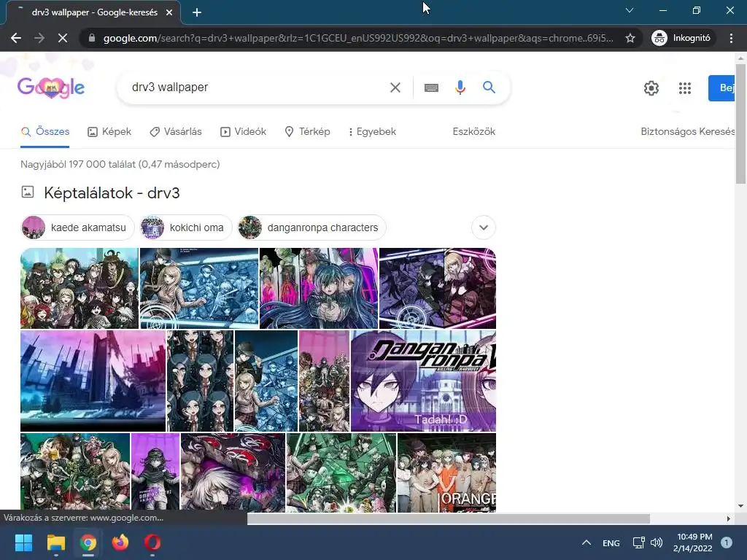The height and width of the screenshot is (560, 747).
Task: Expand more image filter chips
Action: [484, 227]
